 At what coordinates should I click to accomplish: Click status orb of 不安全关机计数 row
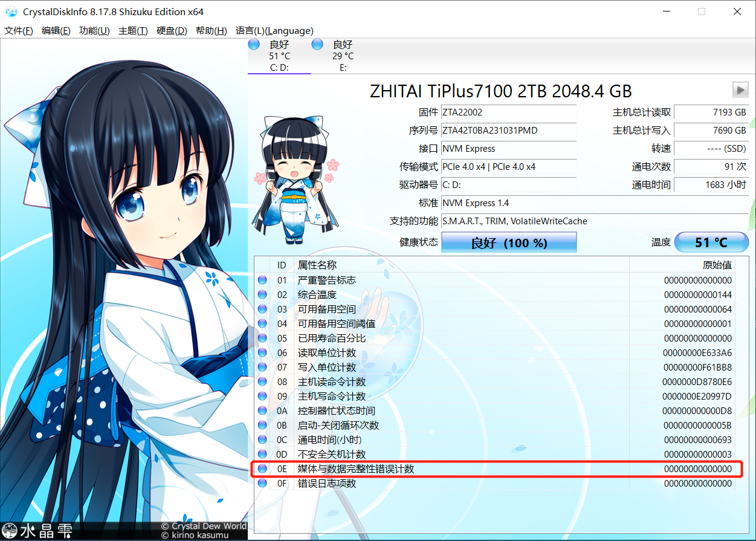tap(262, 454)
